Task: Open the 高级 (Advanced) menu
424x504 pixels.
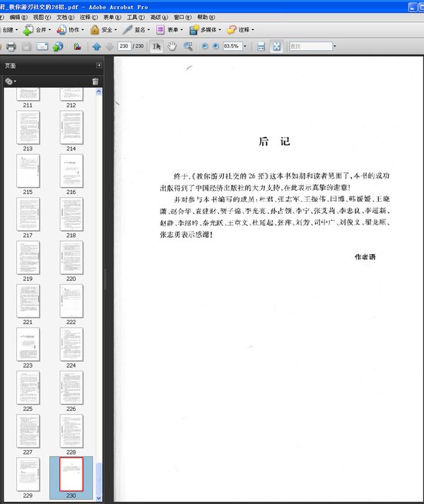Action: click(159, 17)
